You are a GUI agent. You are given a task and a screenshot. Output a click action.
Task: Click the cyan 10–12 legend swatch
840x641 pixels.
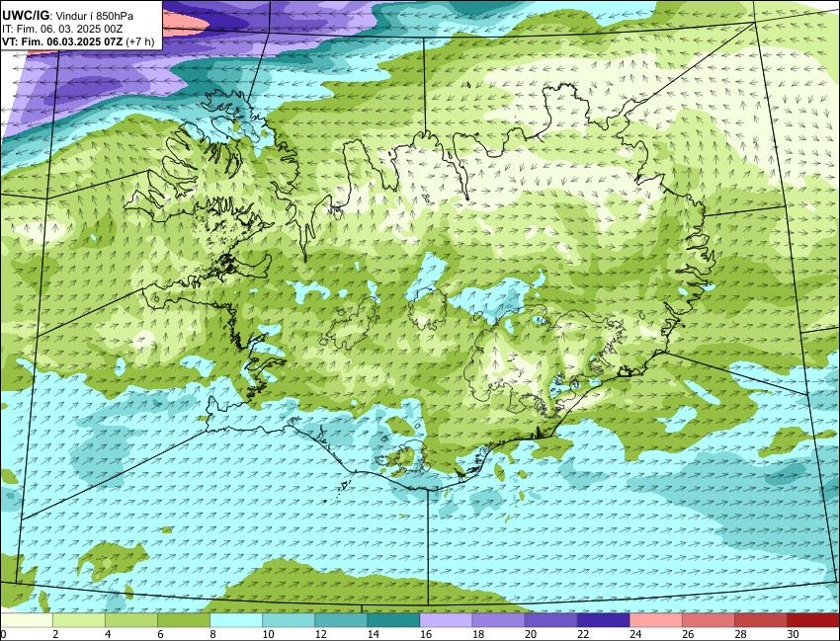click(289, 620)
